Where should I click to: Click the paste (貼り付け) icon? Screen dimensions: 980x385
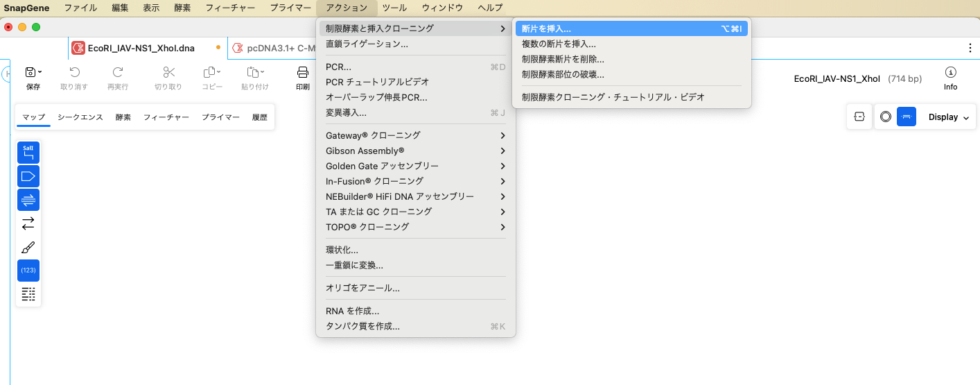pyautogui.click(x=252, y=72)
